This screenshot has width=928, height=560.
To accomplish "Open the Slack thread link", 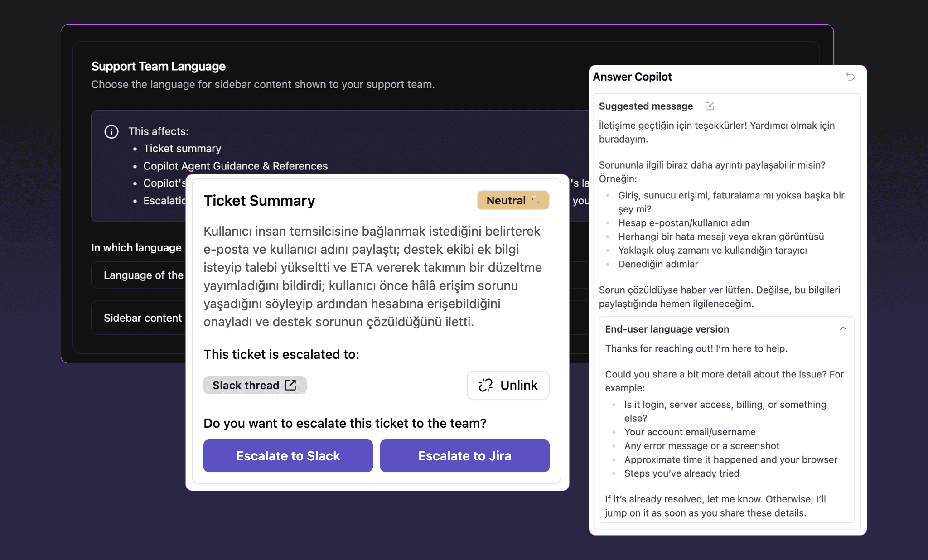I will point(254,385).
